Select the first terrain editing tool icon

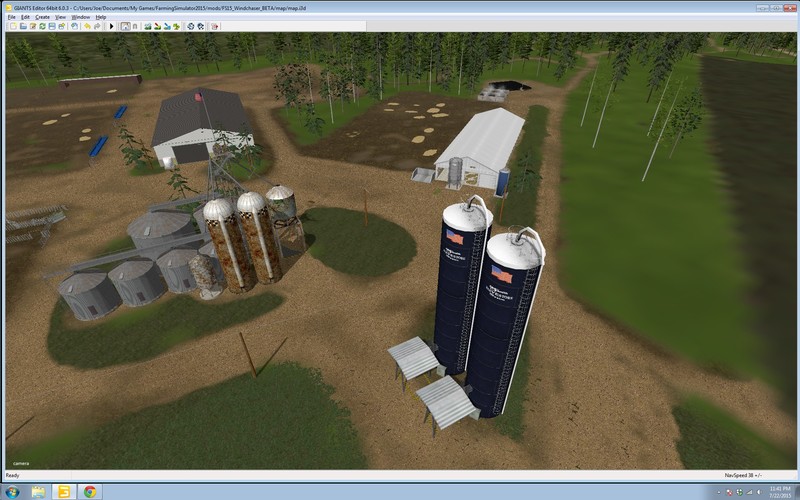(148, 26)
